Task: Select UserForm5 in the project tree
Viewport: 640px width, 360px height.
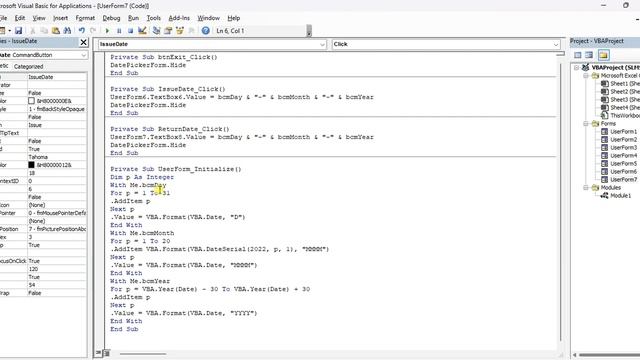Action: tap(619, 163)
